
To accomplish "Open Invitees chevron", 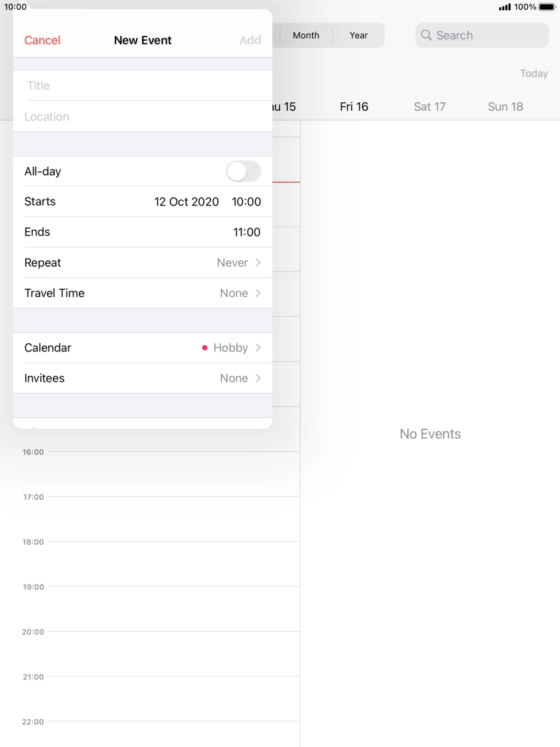I will [x=258, y=378].
